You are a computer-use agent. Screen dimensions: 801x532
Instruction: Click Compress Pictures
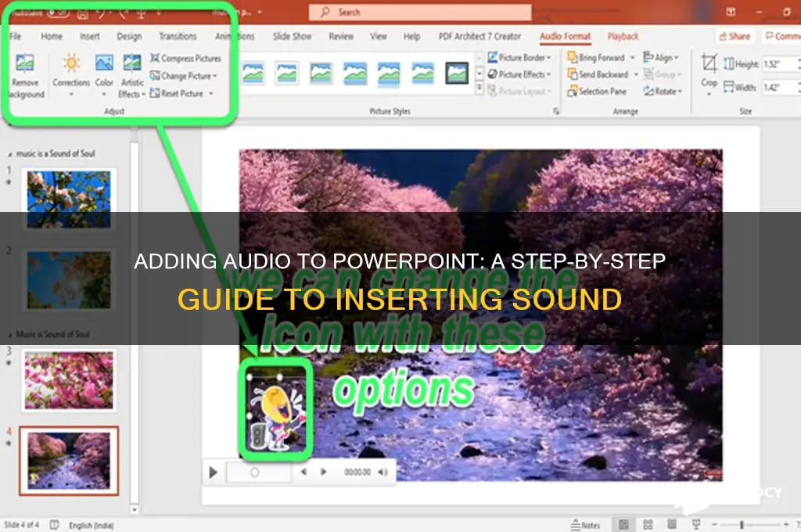[x=186, y=58]
